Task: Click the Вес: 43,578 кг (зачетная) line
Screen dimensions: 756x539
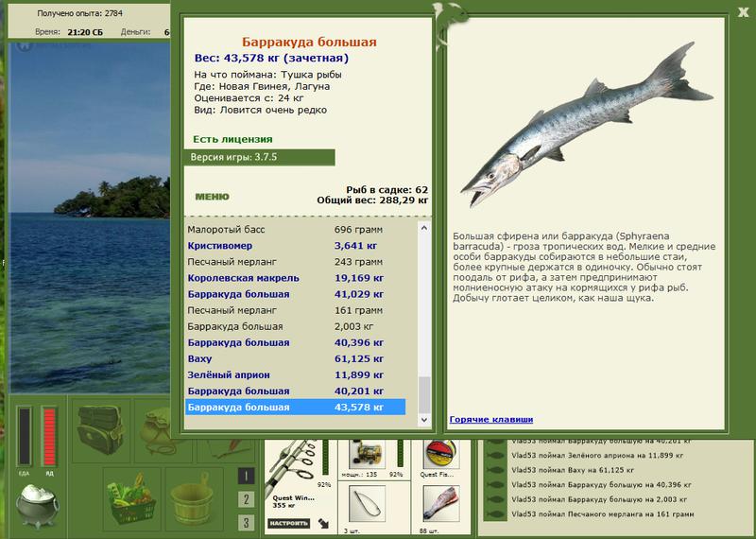Action: pyautogui.click(x=271, y=59)
